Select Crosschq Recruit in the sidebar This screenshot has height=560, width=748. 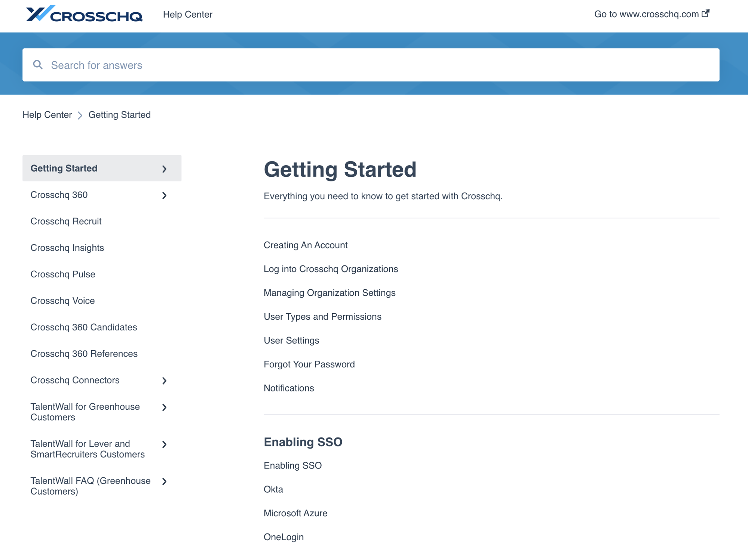click(66, 221)
